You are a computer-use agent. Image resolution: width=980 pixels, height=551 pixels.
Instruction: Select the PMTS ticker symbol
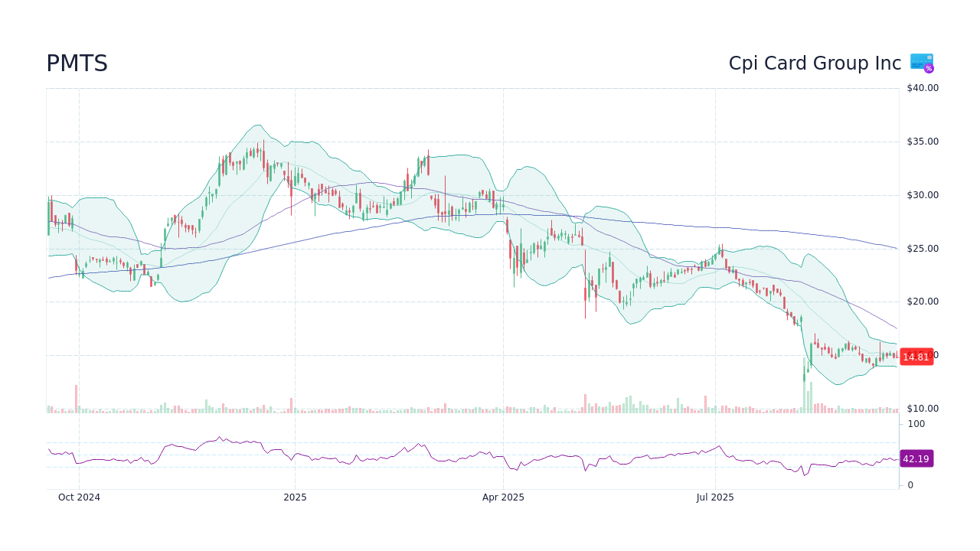pyautogui.click(x=77, y=64)
